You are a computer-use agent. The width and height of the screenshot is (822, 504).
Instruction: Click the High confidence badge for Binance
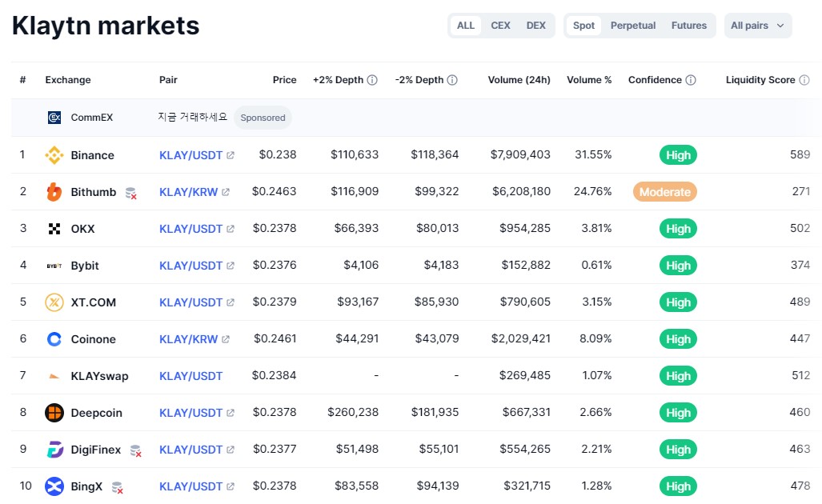pyautogui.click(x=677, y=155)
